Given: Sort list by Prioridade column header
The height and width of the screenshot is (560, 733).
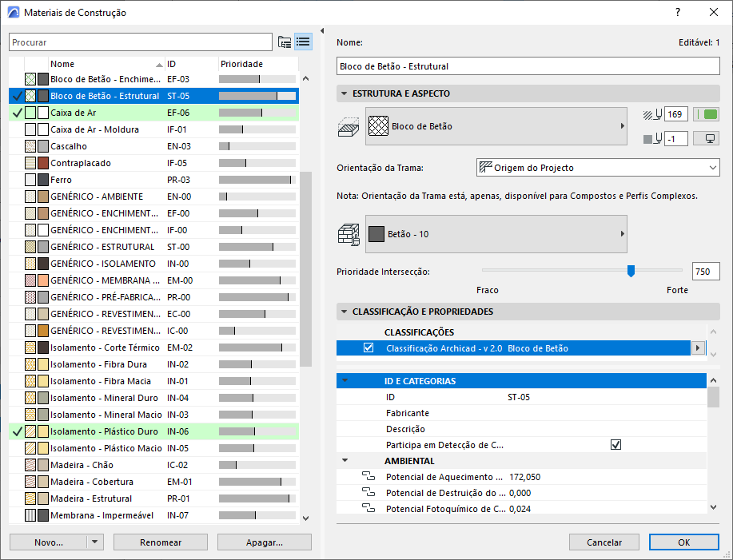Looking at the screenshot, I should click(x=258, y=64).
